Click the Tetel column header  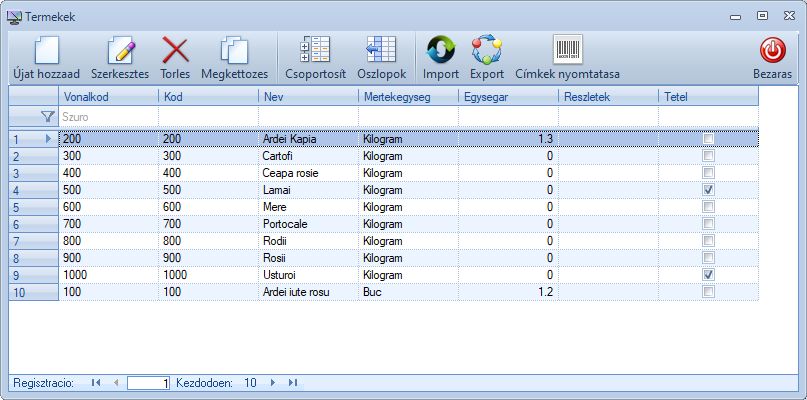(x=708, y=97)
